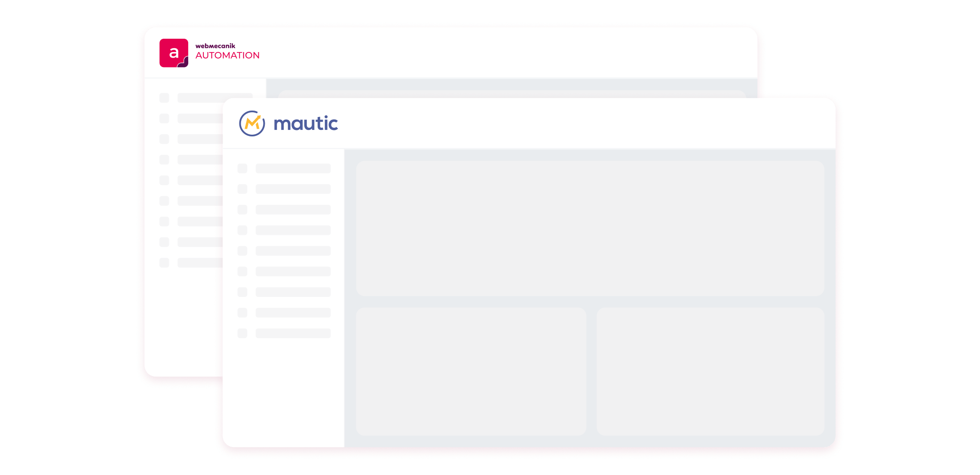Click the 'mautic' wordmark text
The width and height of the screenshot is (980, 475).
point(306,123)
